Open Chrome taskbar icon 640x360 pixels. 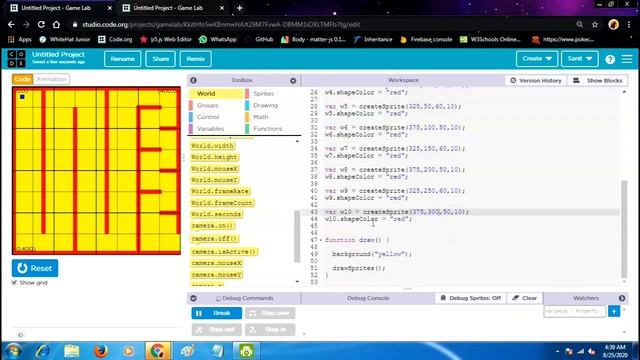[x=158, y=351]
